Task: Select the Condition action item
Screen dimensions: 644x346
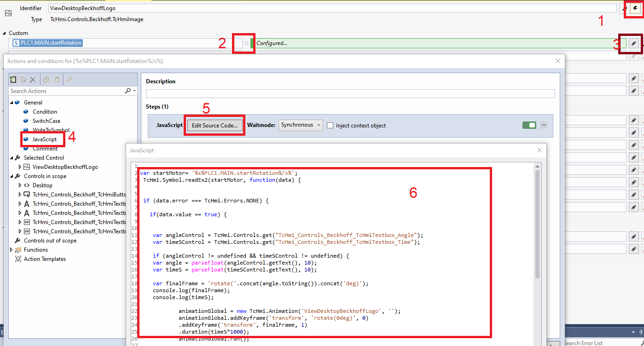Action: point(45,112)
